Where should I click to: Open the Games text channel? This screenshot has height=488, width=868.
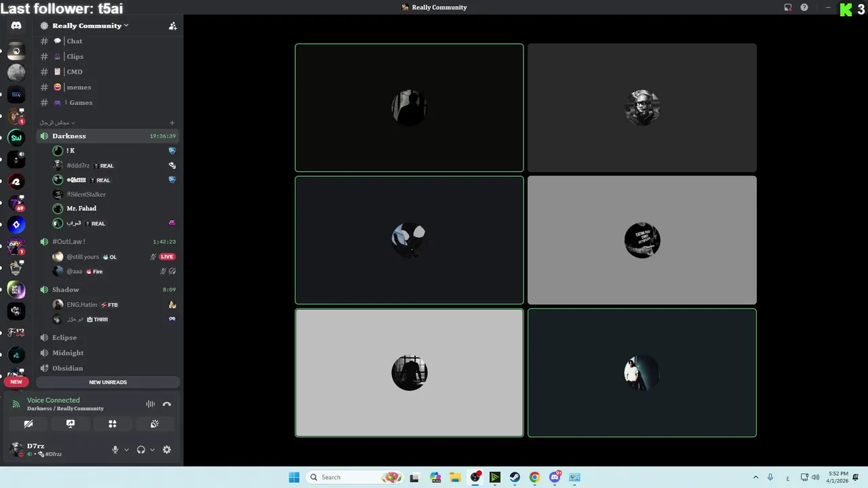[x=108, y=102]
